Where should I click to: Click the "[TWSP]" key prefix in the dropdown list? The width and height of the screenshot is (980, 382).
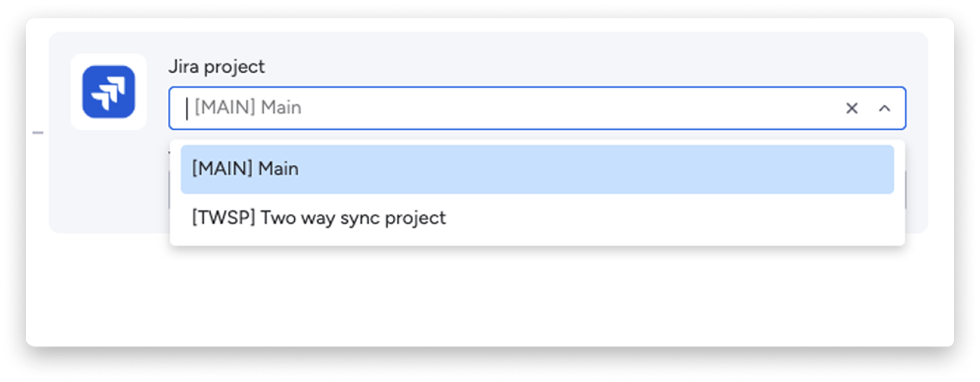pos(223,218)
